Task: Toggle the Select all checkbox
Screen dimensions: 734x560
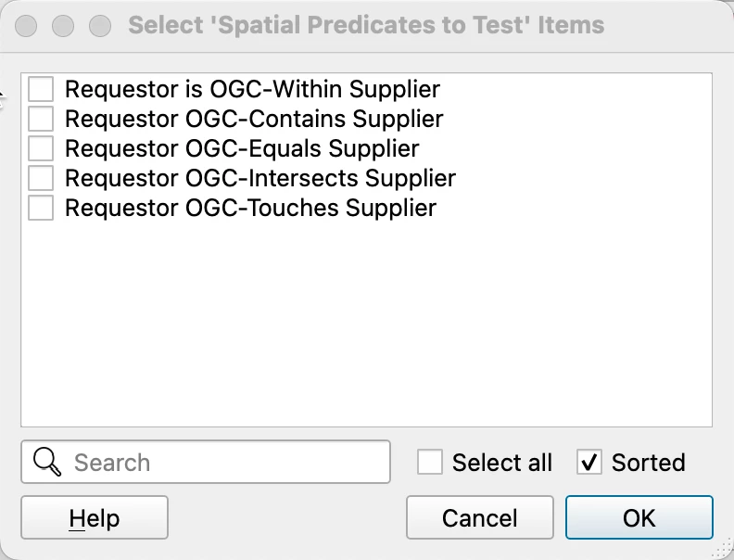Action: pos(430,462)
